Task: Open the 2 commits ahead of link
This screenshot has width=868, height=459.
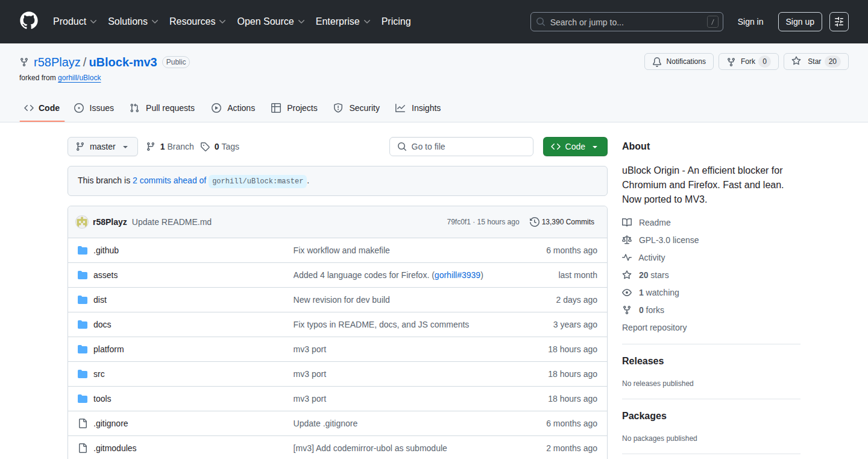Action: coord(169,180)
